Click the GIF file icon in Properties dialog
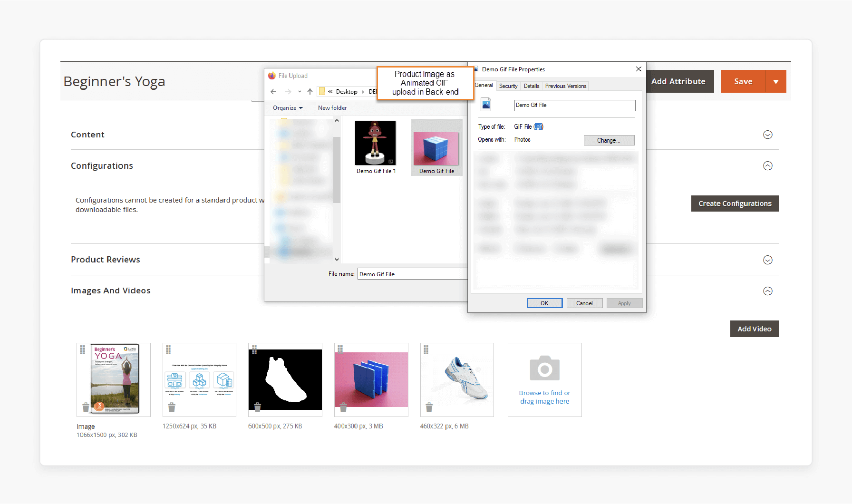 click(x=486, y=105)
